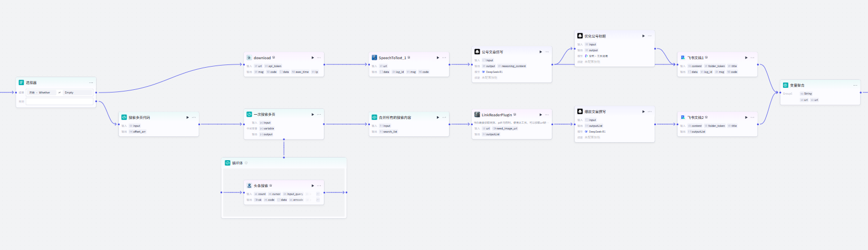Screen dimensions: 868x250
Task: Open the three-dot menu on 飞书文稿2
Action: point(752,117)
